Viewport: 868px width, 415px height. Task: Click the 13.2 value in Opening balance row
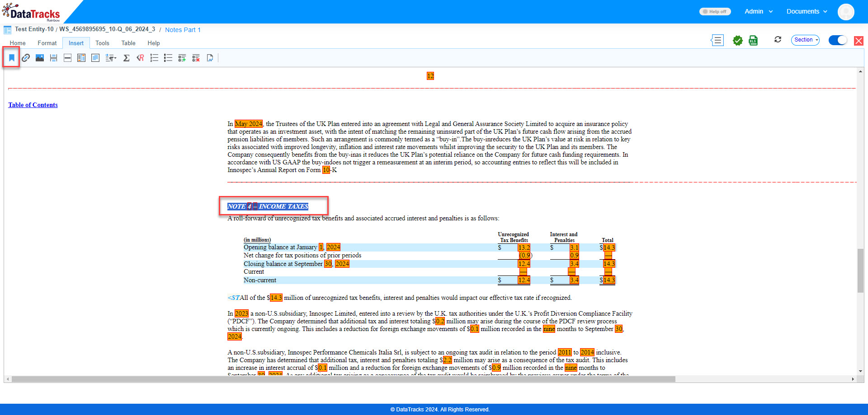(x=524, y=247)
